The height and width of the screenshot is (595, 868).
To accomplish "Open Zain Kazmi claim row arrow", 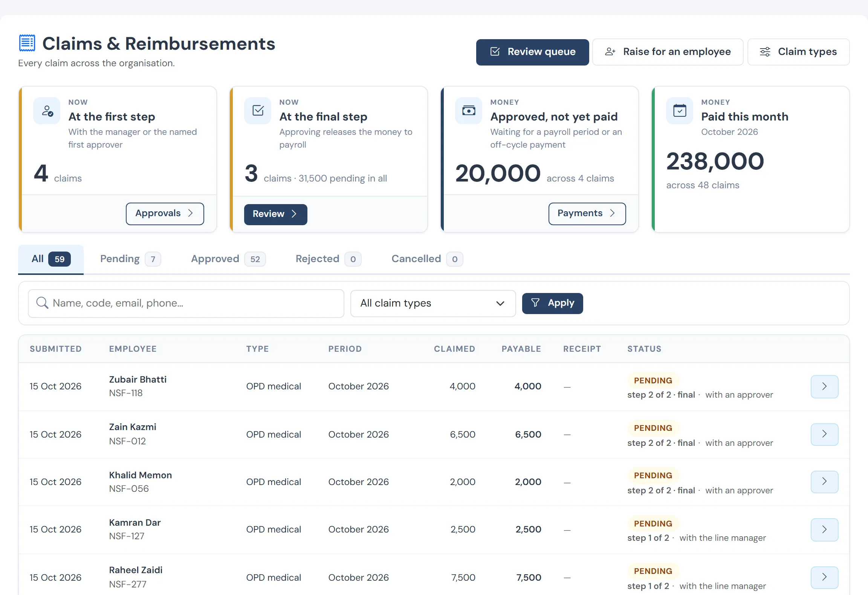I will tap(824, 434).
